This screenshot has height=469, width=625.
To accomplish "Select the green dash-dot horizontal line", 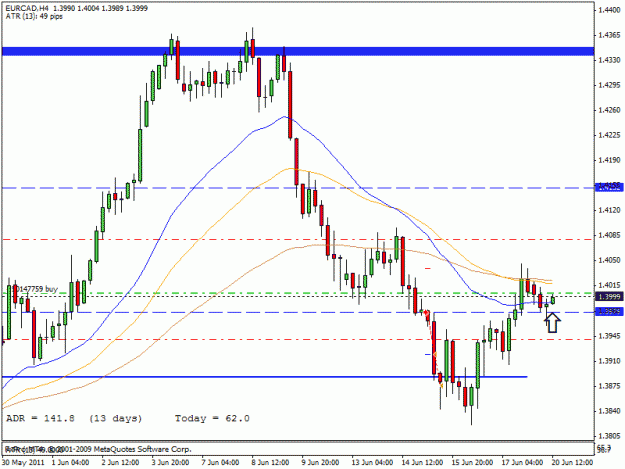I will tap(298, 293).
